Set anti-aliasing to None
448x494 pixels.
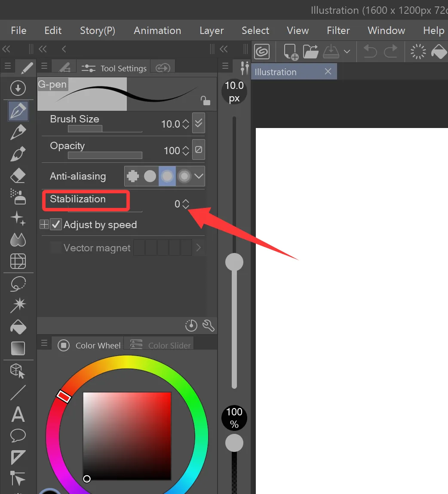pos(133,176)
